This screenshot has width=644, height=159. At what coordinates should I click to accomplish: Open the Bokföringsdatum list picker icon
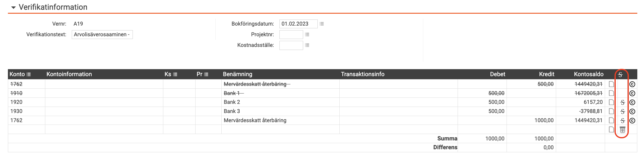322,24
